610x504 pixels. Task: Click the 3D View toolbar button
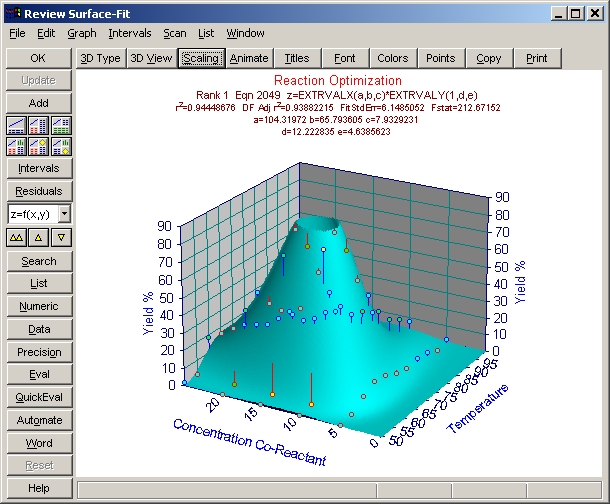pyautogui.click(x=152, y=58)
